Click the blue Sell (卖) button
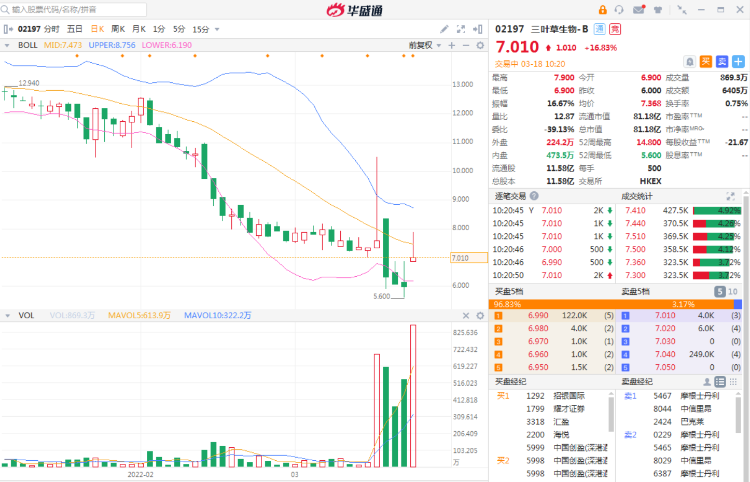Screen dimensions: 750x482 [722, 62]
